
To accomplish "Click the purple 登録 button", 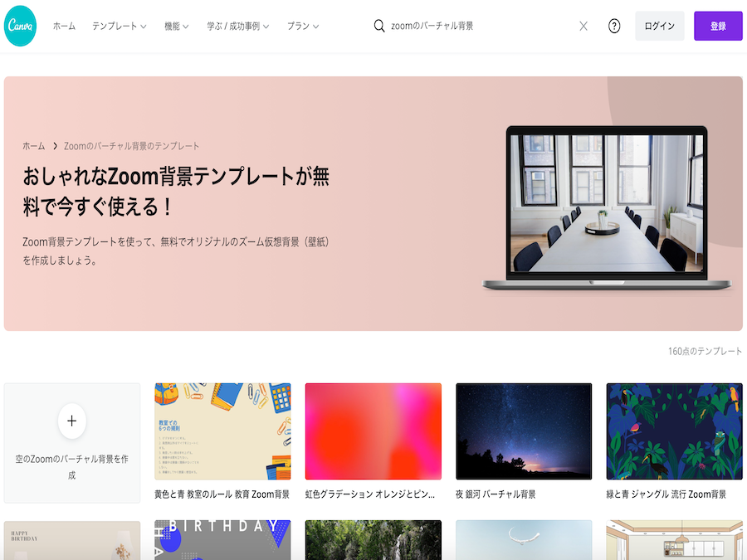I will pyautogui.click(x=718, y=26).
